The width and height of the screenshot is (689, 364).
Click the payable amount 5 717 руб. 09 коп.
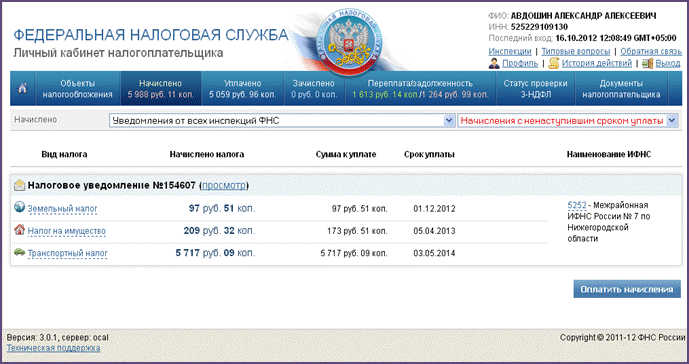(354, 253)
